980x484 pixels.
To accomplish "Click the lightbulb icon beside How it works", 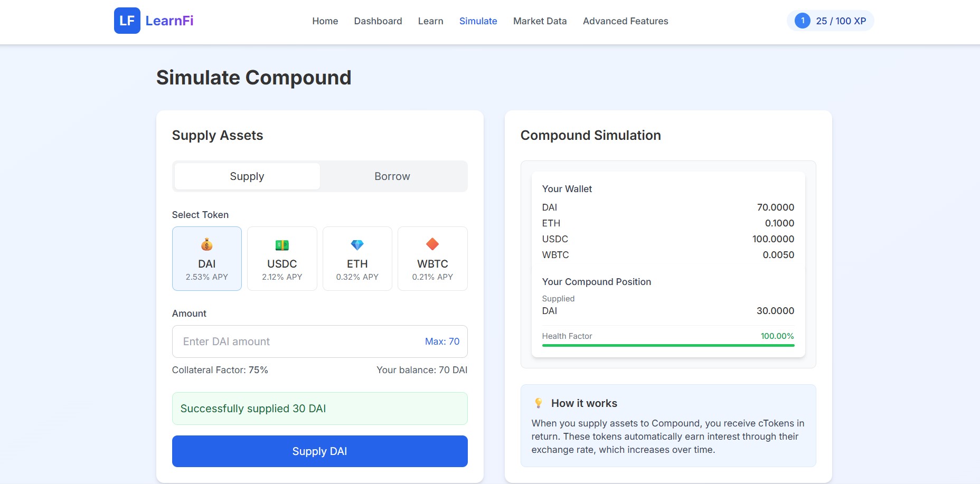I will 539,403.
